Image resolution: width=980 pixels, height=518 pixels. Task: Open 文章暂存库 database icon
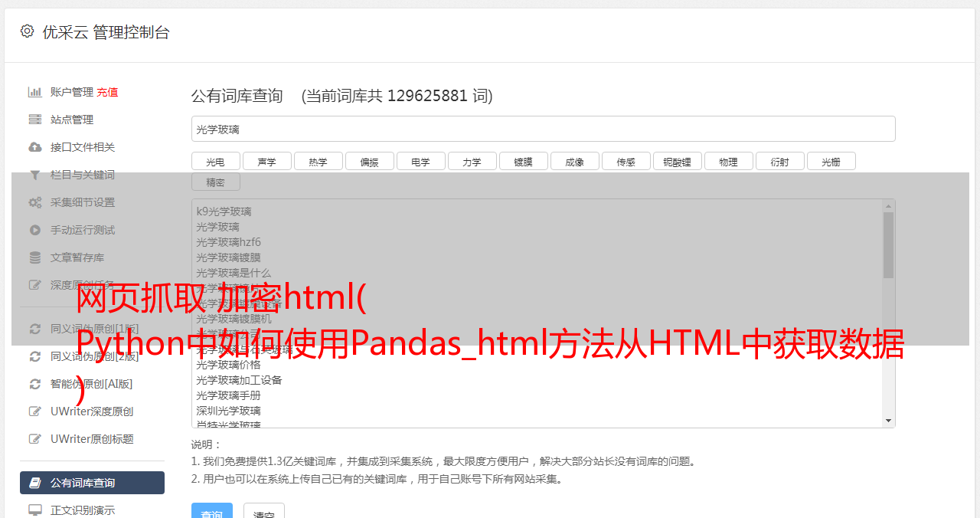click(35, 257)
